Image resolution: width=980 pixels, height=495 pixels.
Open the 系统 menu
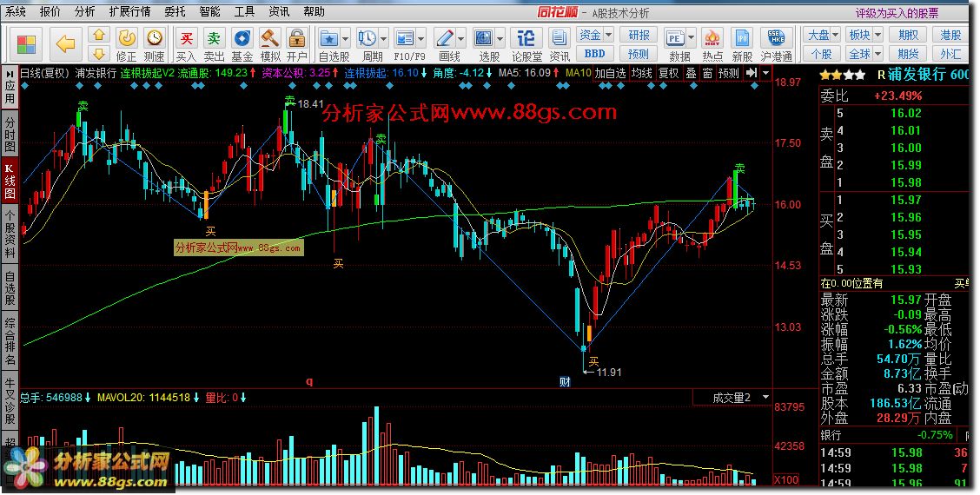pyautogui.click(x=16, y=11)
